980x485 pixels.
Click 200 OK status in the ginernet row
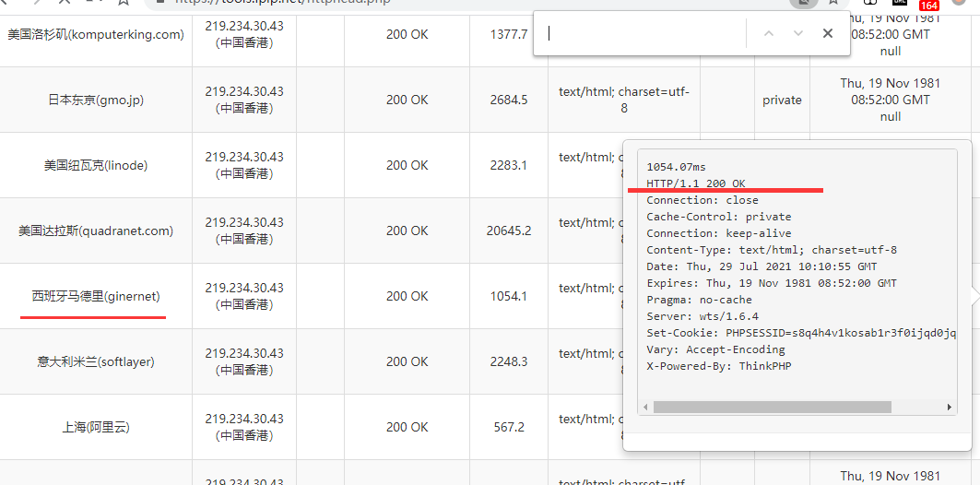407,297
